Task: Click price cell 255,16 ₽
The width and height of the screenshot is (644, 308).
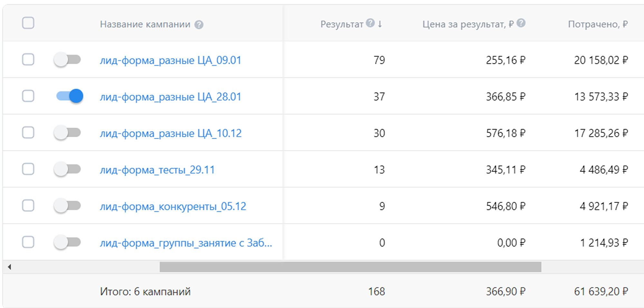Action: click(x=506, y=60)
